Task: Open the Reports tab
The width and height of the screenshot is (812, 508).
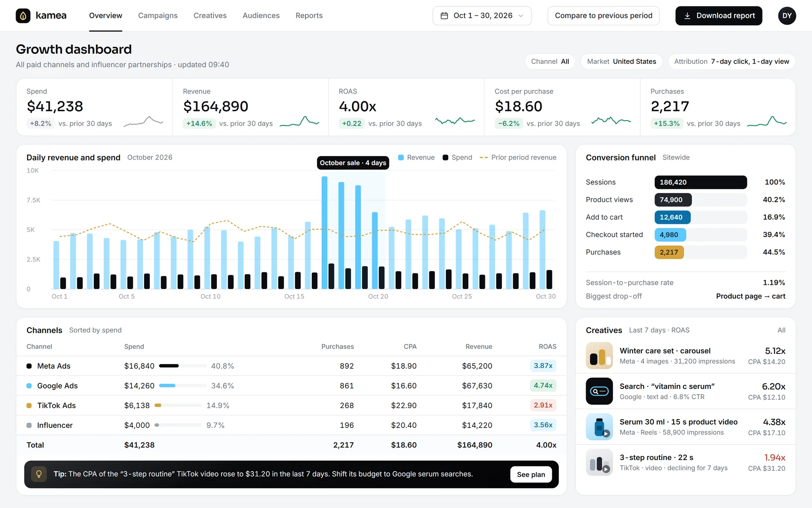Action: click(309, 16)
